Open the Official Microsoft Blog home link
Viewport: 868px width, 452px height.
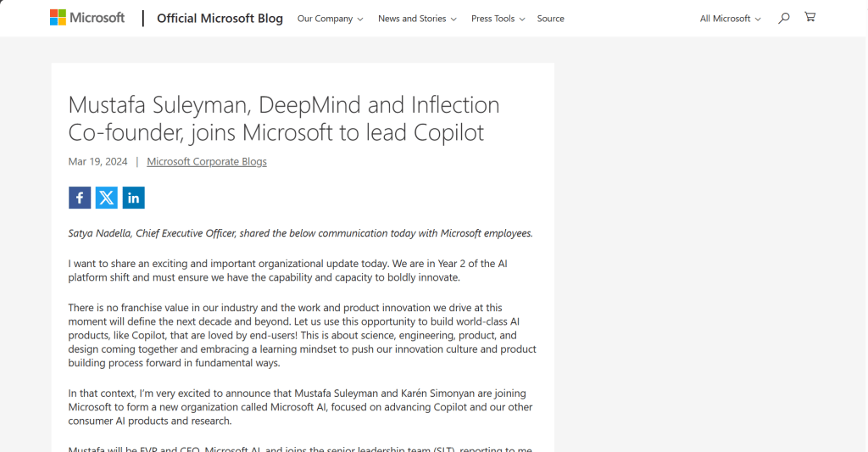(220, 19)
